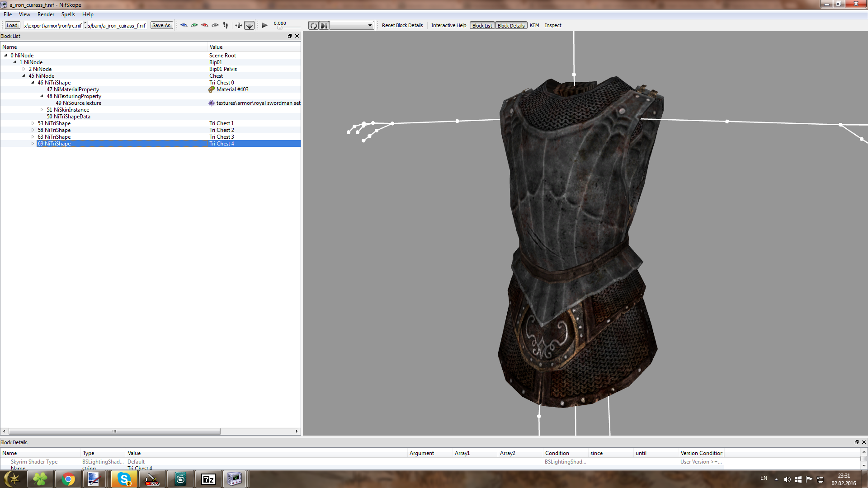This screenshot has width=868, height=488.
Task: Collapse the 1 NiNode Bip01 node
Action: (14, 62)
